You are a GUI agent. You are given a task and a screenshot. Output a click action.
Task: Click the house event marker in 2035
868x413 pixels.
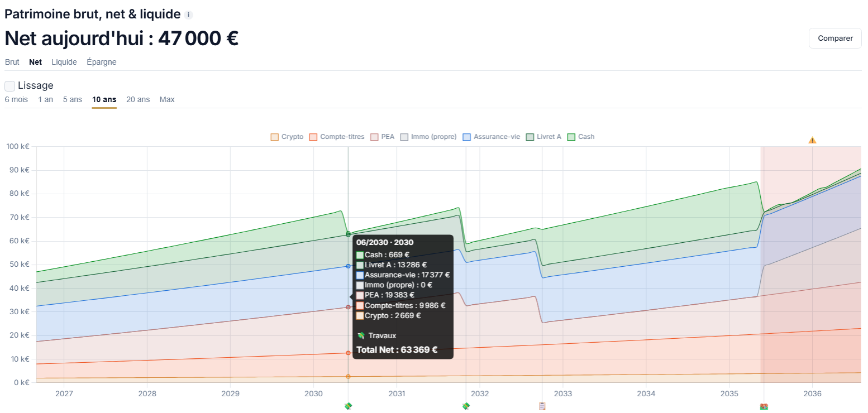pyautogui.click(x=764, y=407)
